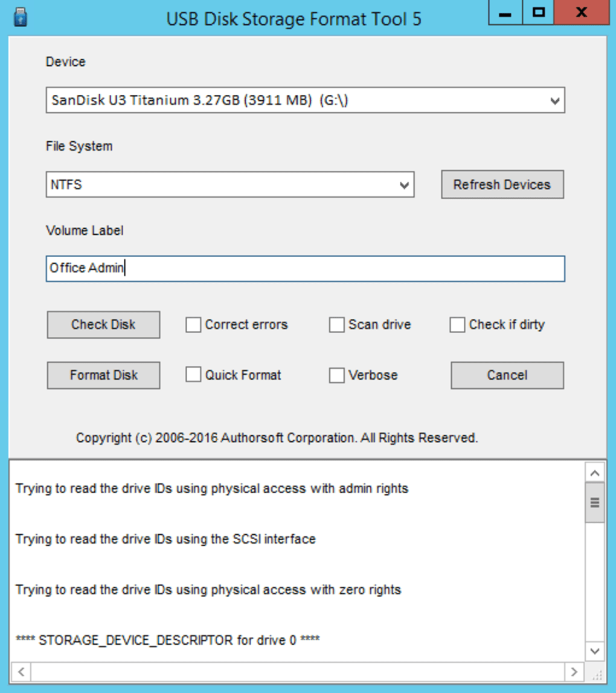Expand the File System NTFS dropdown

click(404, 185)
